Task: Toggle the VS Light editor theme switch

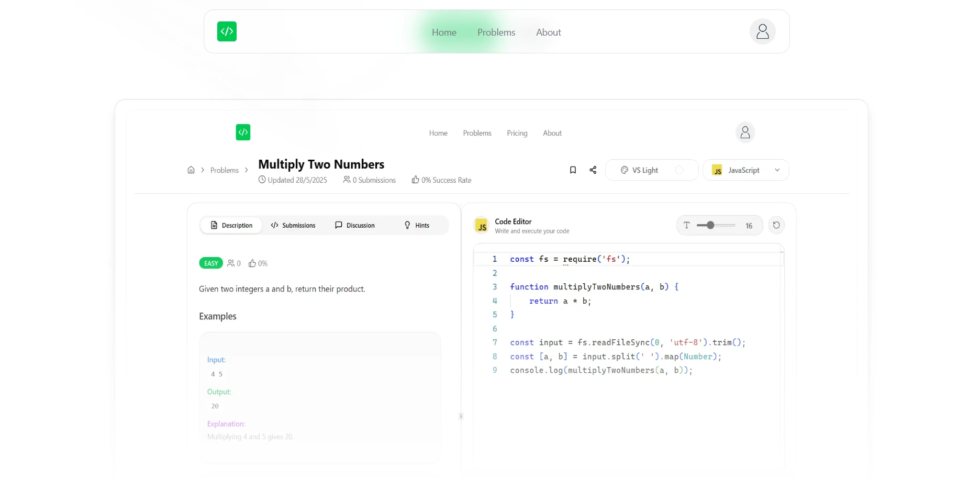Action: coord(679,170)
